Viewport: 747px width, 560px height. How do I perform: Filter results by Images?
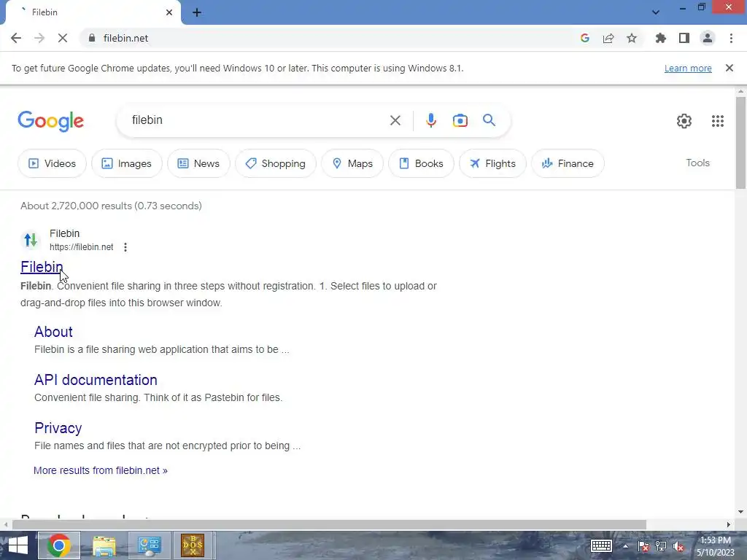coord(127,163)
